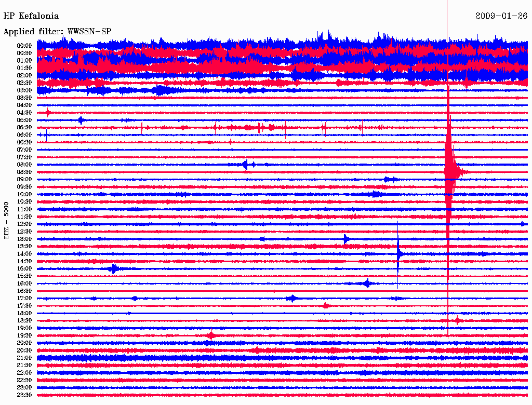This screenshot has height=405, width=532.
Task: Select the date label 2009-01-26
Action: pyautogui.click(x=501, y=16)
